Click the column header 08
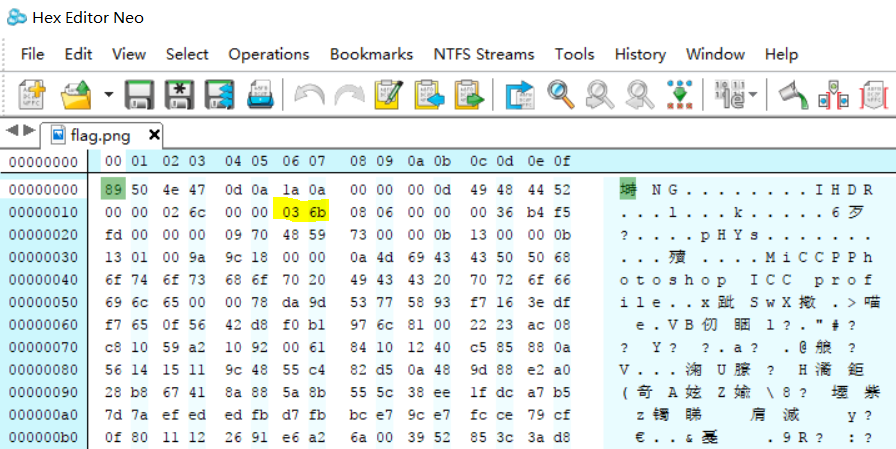This screenshot has width=896, height=449. [358, 162]
